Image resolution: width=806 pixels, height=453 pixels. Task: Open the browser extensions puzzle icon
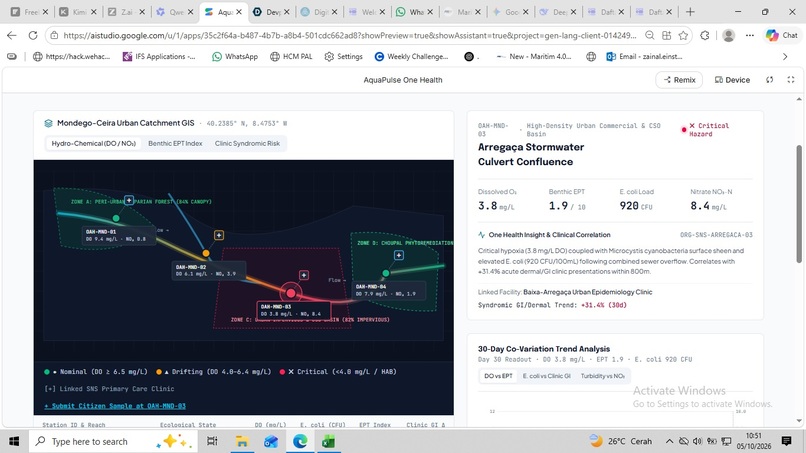[705, 35]
